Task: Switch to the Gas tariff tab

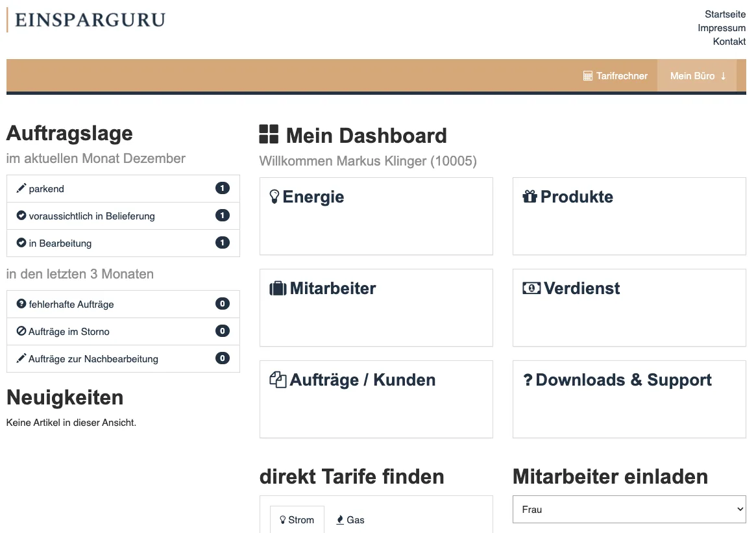Action: coord(350,520)
